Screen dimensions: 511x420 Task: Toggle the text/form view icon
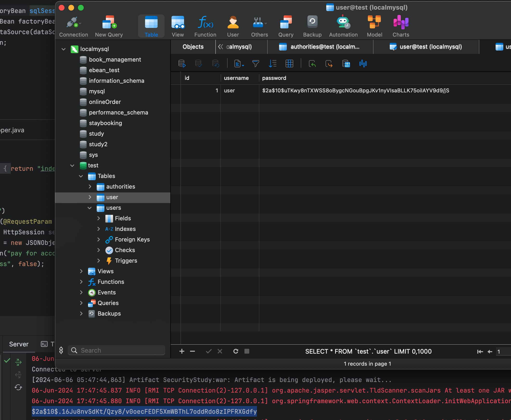(x=238, y=64)
